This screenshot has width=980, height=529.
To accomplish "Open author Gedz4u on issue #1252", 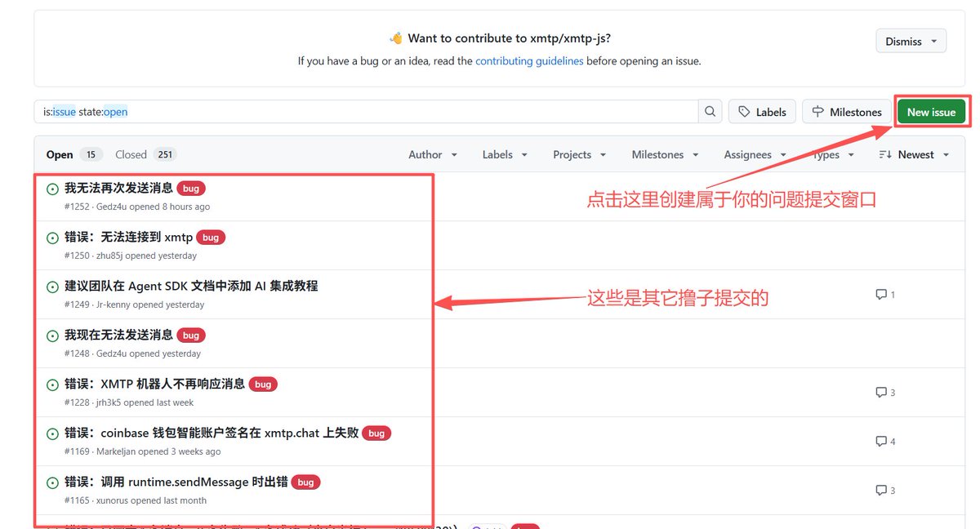I will [111, 207].
